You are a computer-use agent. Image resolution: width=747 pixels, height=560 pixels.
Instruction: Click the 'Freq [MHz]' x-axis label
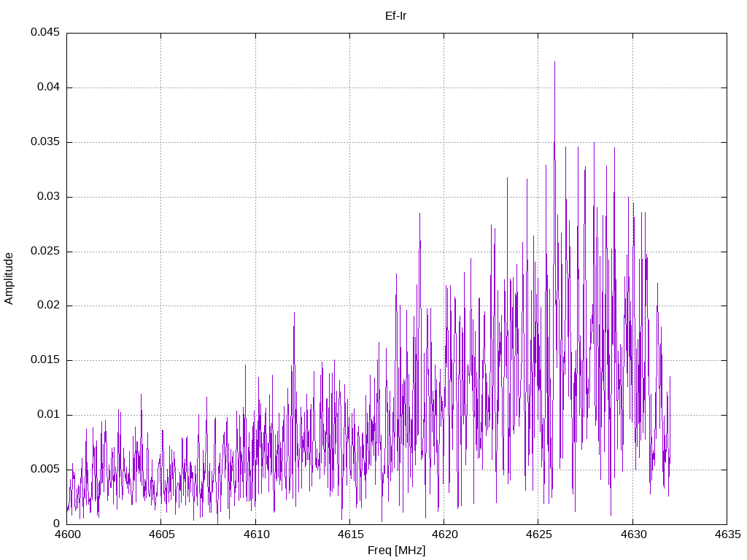[396, 551]
